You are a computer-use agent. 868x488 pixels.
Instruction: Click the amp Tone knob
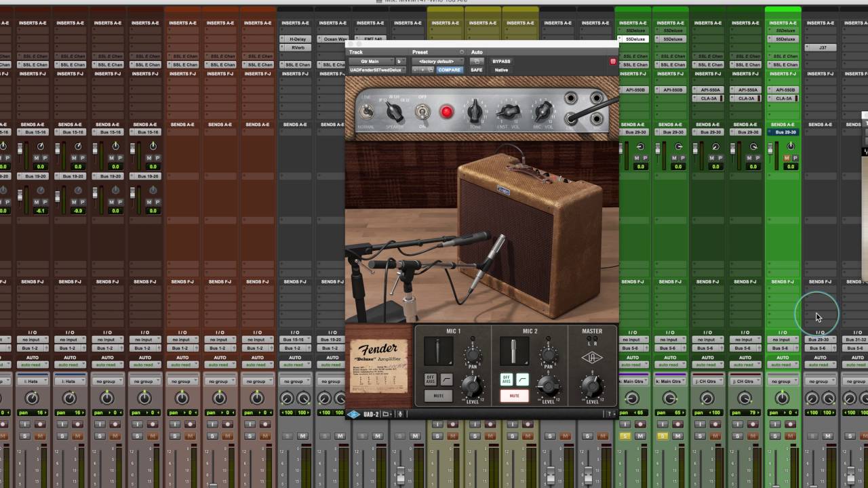(x=475, y=111)
